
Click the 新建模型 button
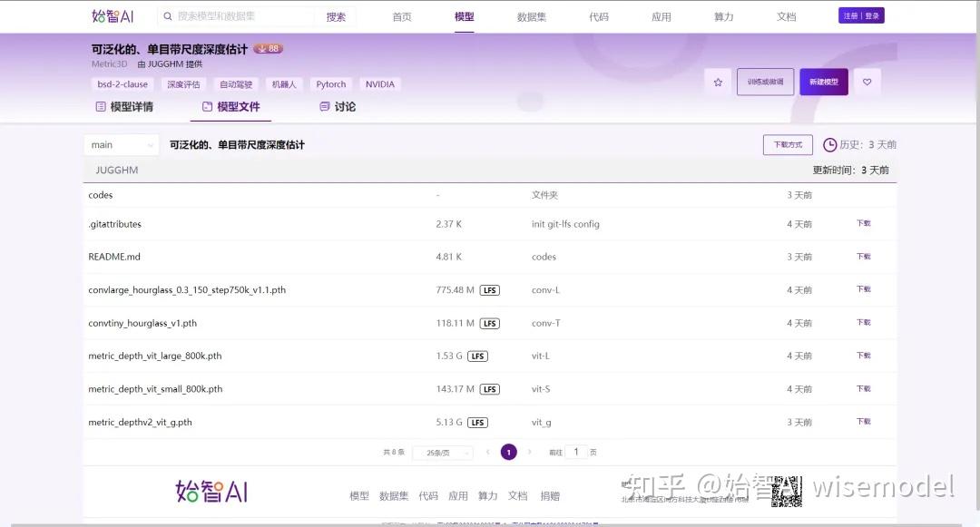[824, 82]
